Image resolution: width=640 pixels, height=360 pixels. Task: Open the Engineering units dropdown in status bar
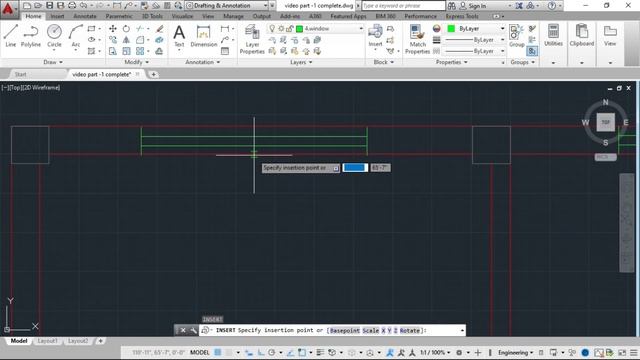(515, 352)
